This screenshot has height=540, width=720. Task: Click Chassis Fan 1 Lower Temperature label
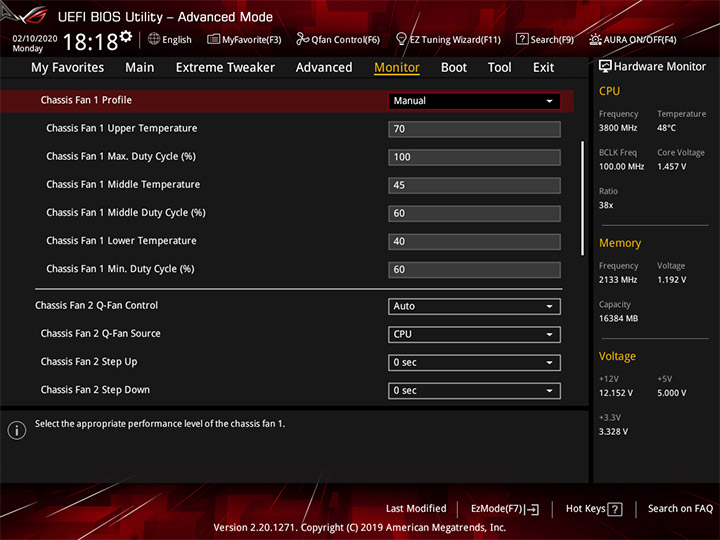pos(121,241)
